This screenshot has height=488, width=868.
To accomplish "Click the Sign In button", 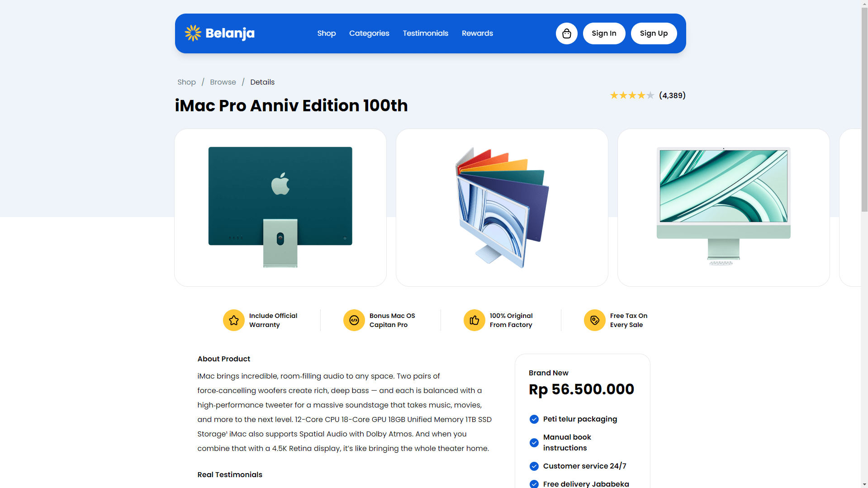I will tap(604, 33).
